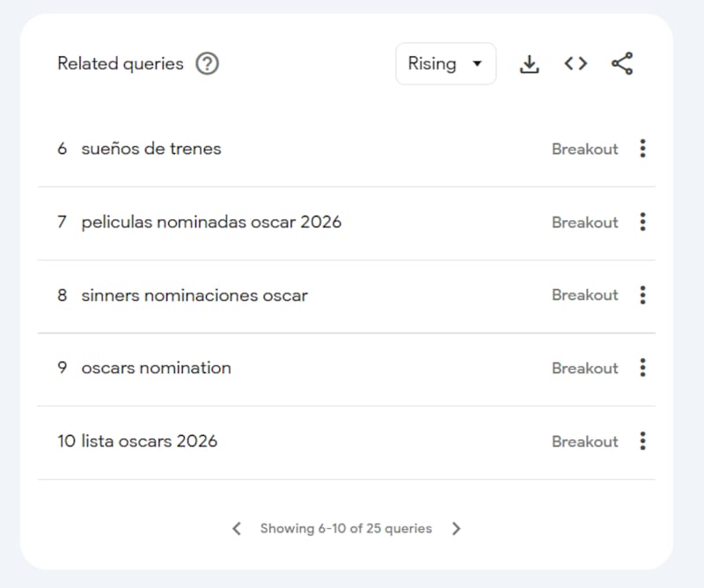Open options menu for lista oscars 2026
This screenshot has width=704, height=588.
click(x=642, y=441)
